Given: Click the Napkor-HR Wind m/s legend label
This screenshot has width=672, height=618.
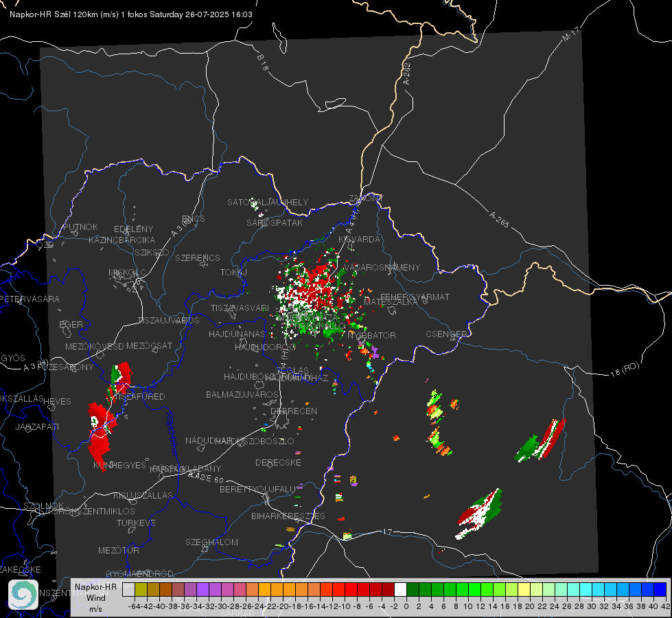Looking at the screenshot, I should point(95,597).
